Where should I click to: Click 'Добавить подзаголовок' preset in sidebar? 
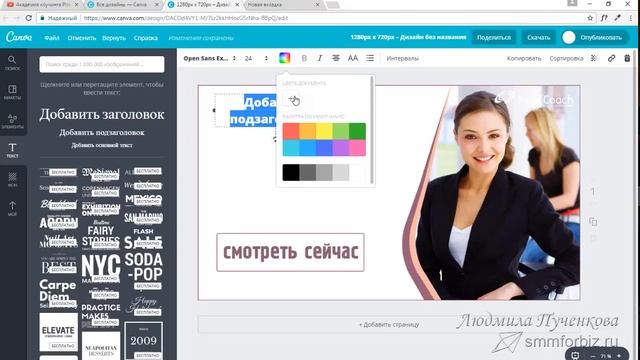[x=102, y=132]
